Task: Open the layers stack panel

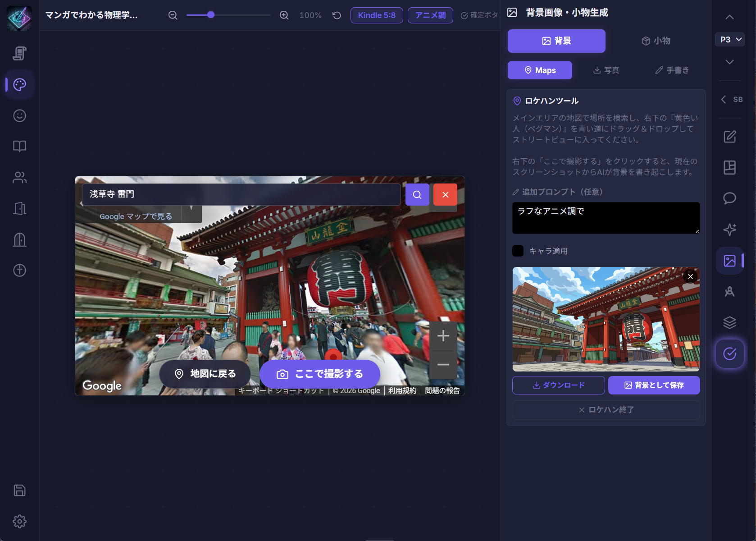Action: tap(730, 322)
